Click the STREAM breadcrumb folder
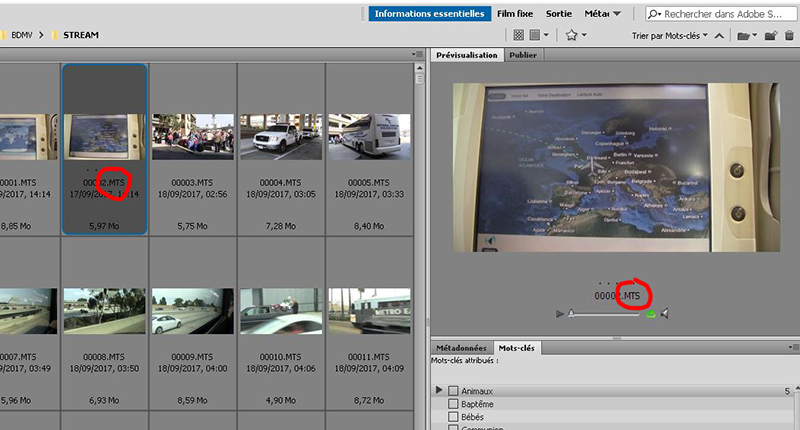The width and height of the screenshot is (800, 430). (81, 35)
